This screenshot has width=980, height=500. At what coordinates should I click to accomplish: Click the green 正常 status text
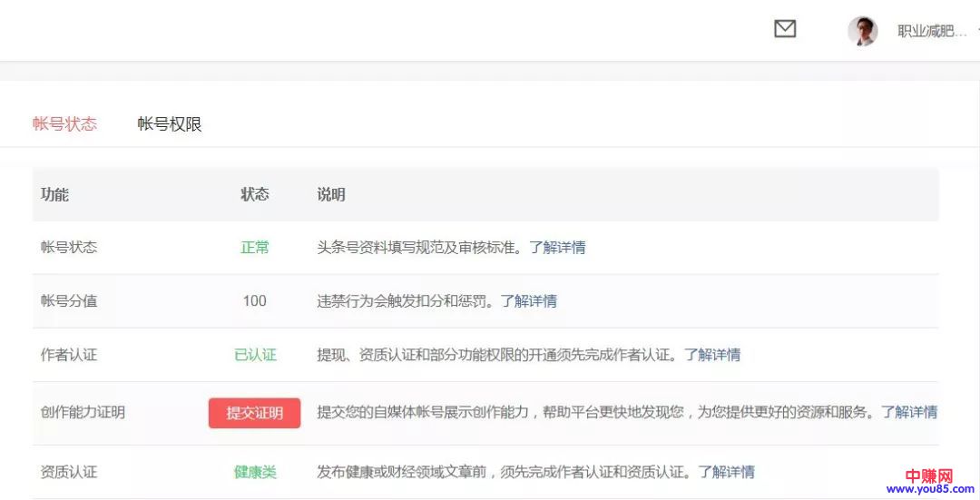point(255,248)
